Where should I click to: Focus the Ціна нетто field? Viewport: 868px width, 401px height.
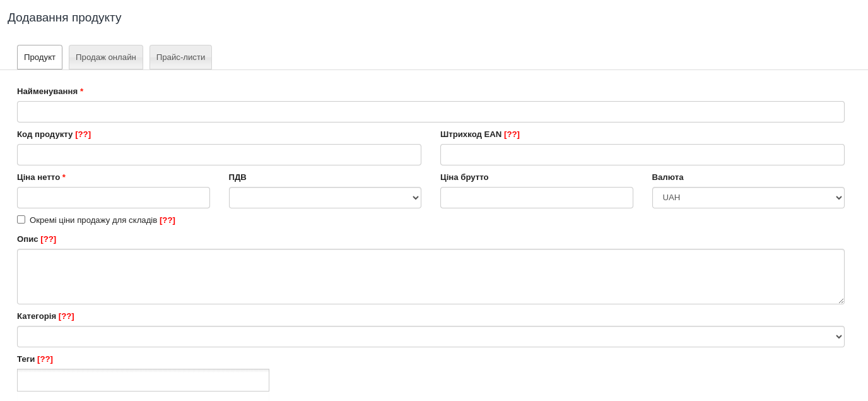pos(114,198)
